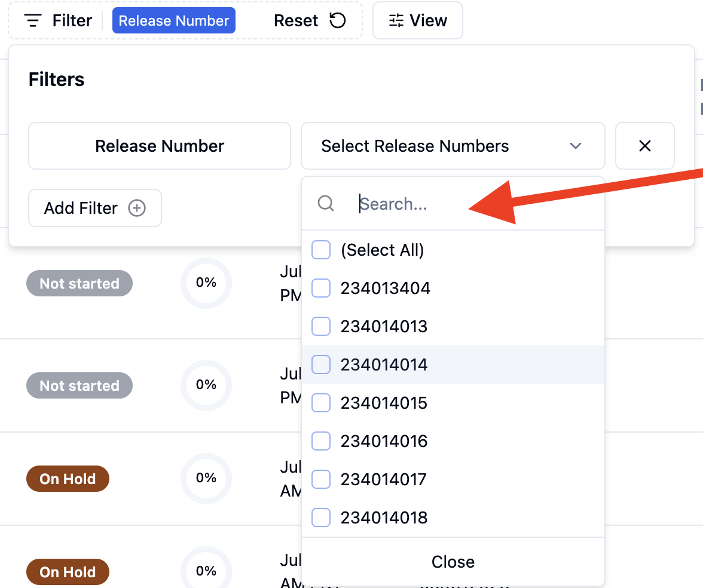Click the chevron on release numbers dropdown

pos(576,146)
